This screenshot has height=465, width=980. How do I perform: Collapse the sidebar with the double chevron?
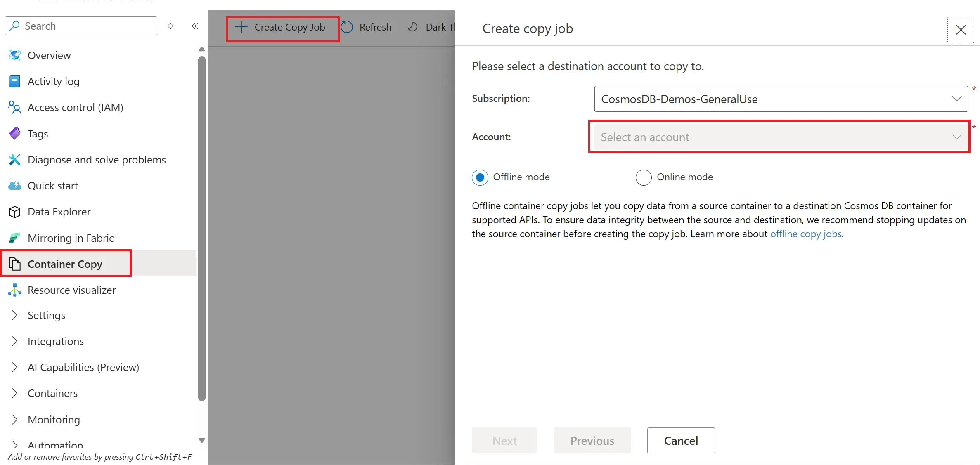coord(195,26)
